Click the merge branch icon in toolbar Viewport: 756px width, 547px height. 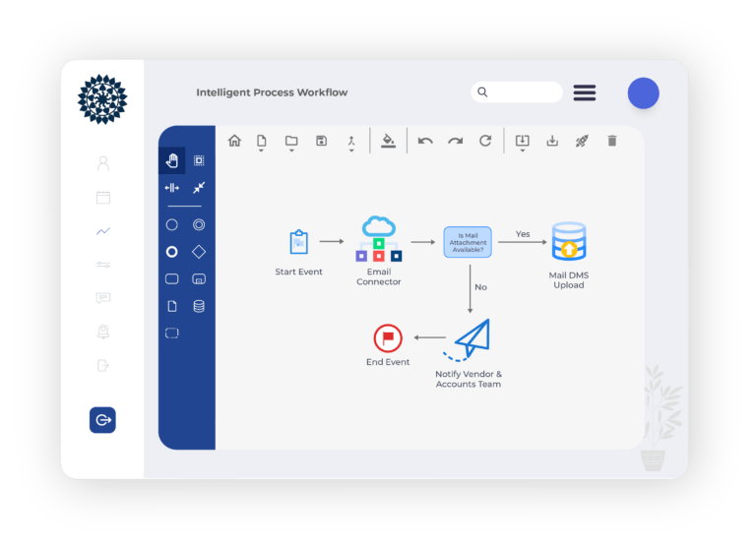tap(351, 141)
